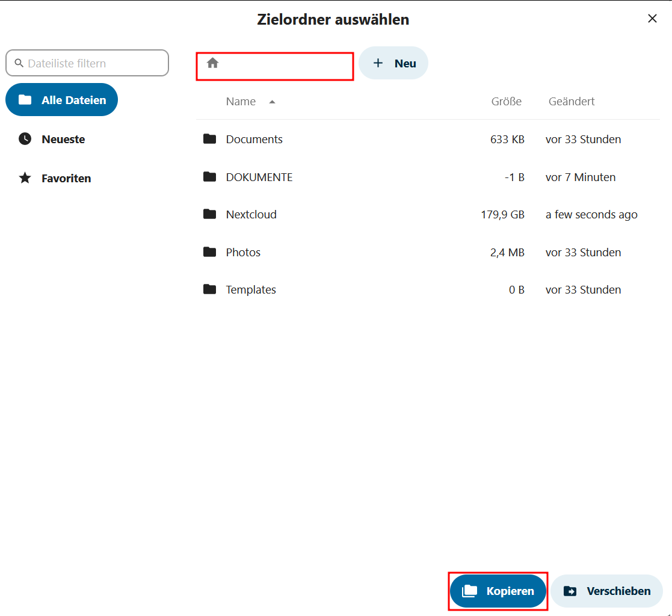This screenshot has height=616, width=672.
Task: Close the Zielordner auswählen dialog
Action: point(652,19)
